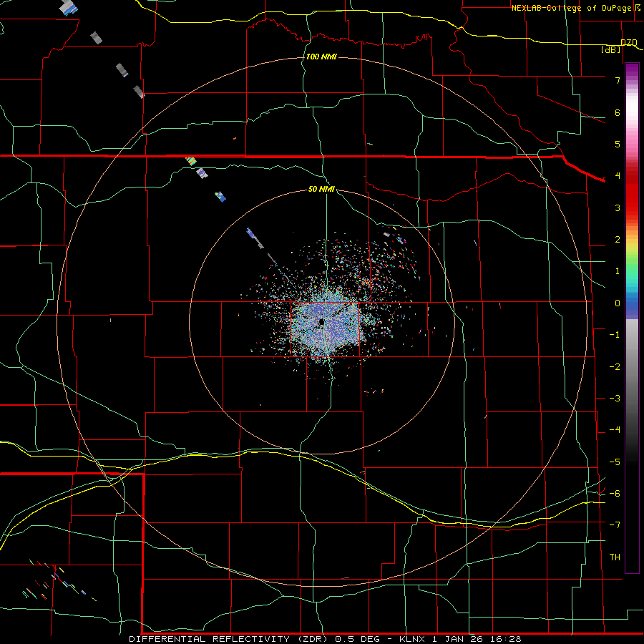Click the -6 tick label on the dB scale
Screen dimensions: 644x644
click(615, 494)
